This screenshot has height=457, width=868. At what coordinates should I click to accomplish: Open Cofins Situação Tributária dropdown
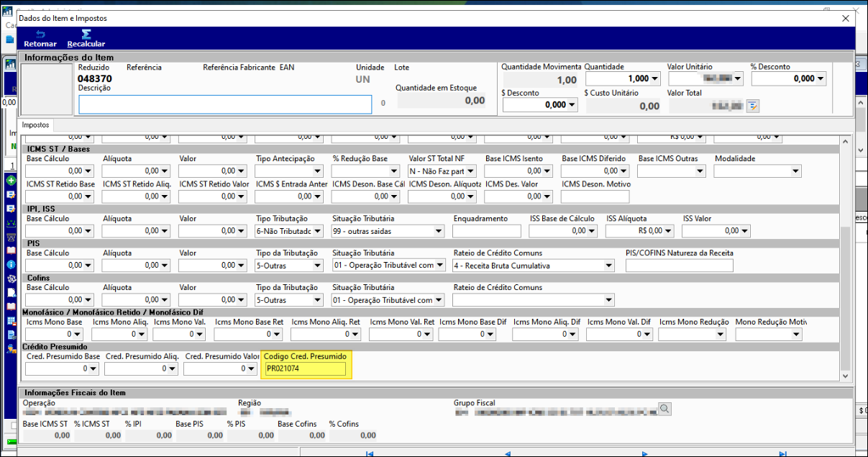438,300
